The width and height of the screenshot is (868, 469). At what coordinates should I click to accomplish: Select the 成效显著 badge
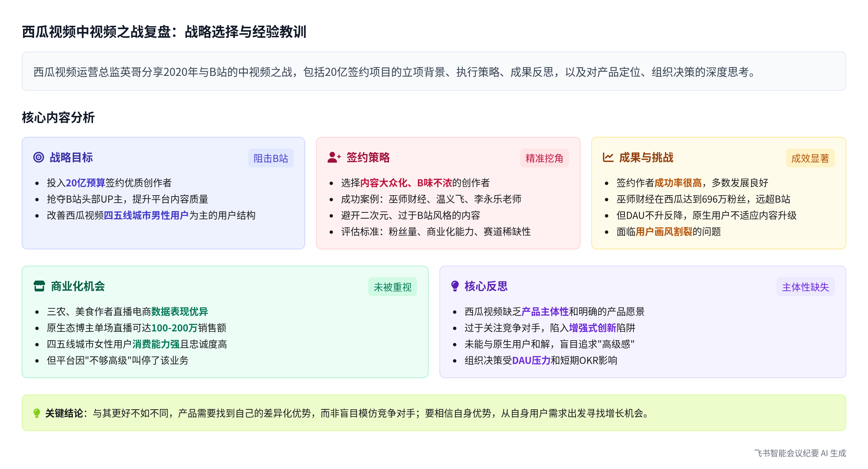pos(810,158)
